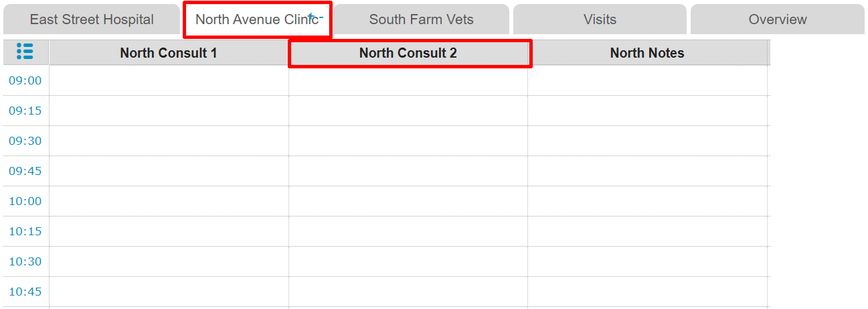Image resolution: width=868 pixels, height=309 pixels.
Task: Click the small plus icon on the active tab
Action: coord(311,15)
